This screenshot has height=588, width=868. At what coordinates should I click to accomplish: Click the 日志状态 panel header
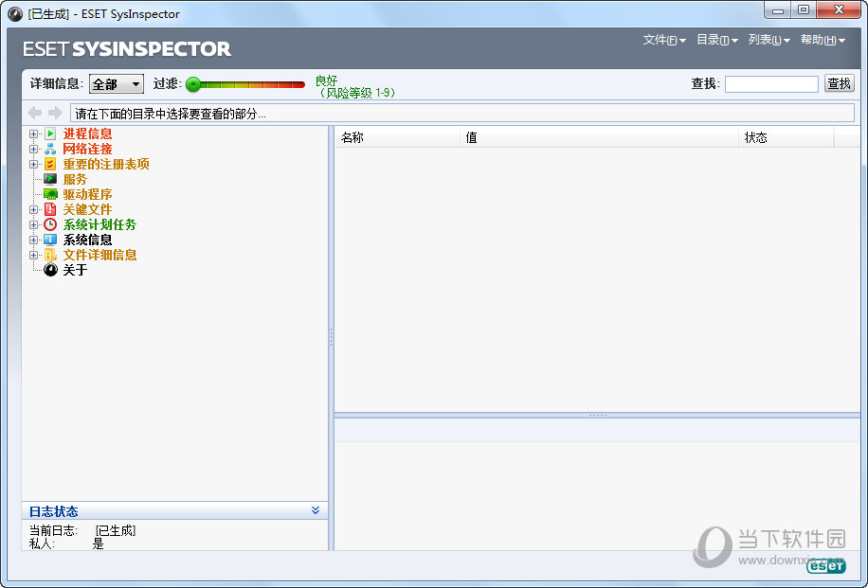tap(174, 510)
